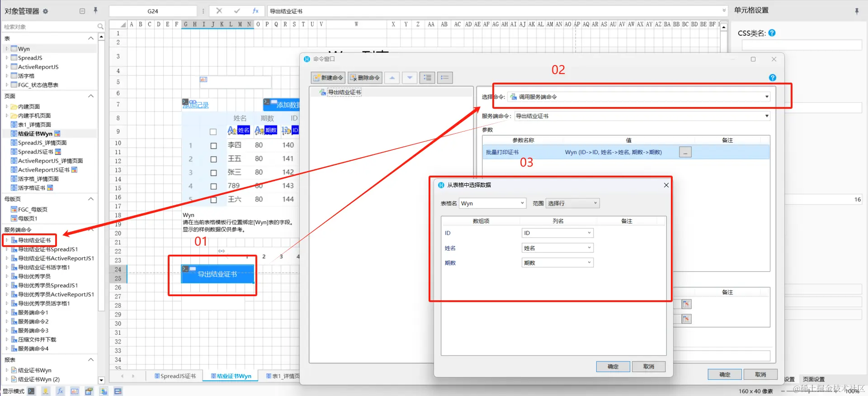Click the fx display mode icon in status bar
The image size is (868, 396).
(60, 391)
